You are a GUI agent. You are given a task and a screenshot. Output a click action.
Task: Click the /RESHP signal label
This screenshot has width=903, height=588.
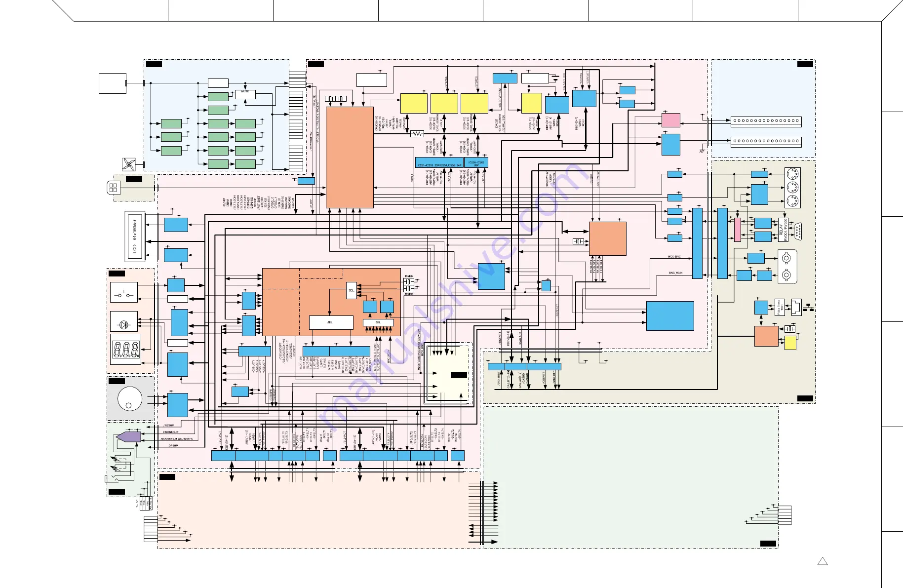(168, 425)
